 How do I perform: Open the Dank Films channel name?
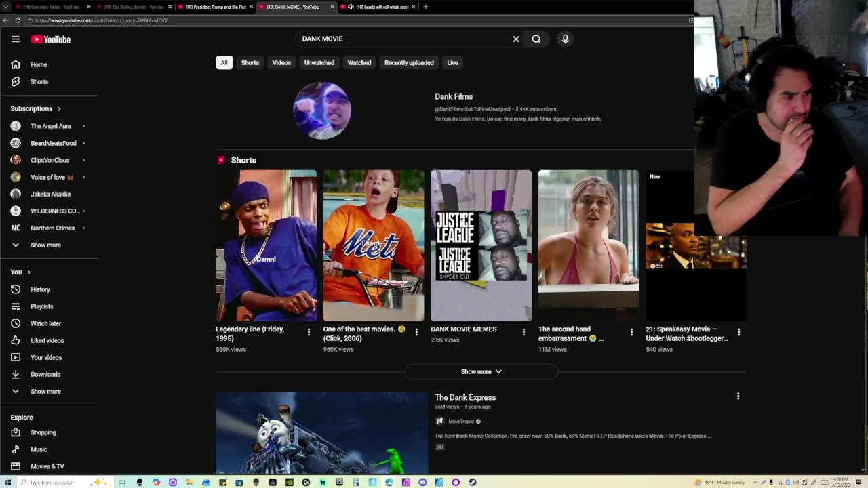(454, 96)
